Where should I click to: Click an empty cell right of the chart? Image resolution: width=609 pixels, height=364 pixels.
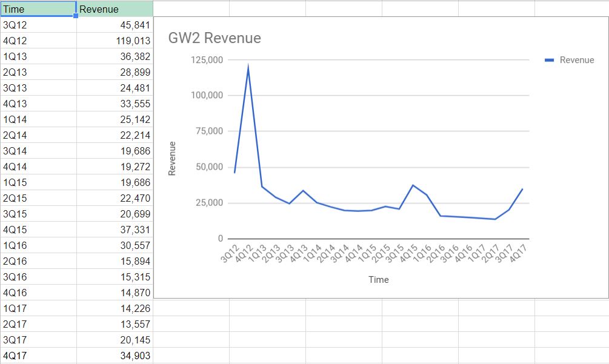570,333
